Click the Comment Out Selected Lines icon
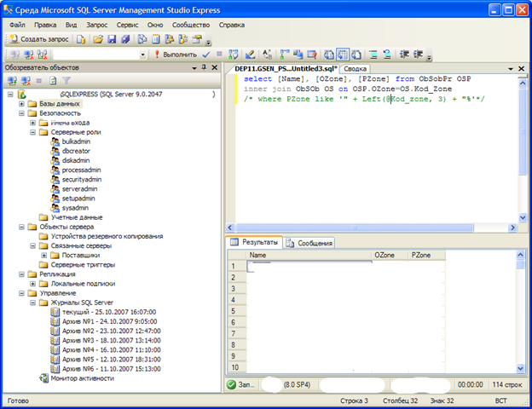532x409 pixels. pyautogui.click(x=373, y=55)
